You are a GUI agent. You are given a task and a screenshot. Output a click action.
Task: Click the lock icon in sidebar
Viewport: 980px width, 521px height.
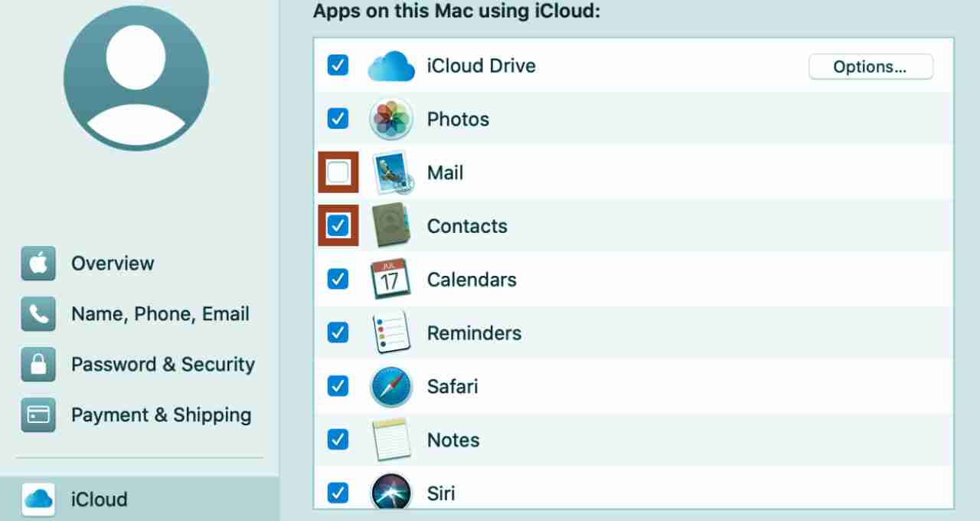tap(38, 365)
